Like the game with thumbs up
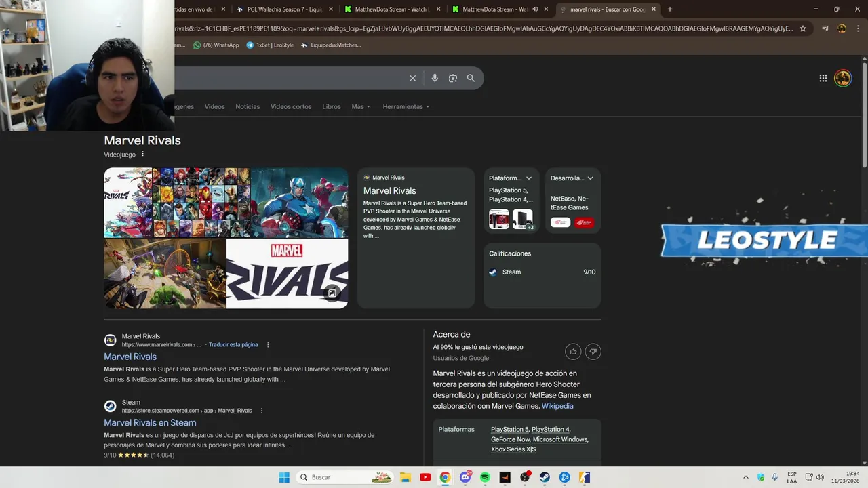The height and width of the screenshot is (488, 868). (x=573, y=351)
